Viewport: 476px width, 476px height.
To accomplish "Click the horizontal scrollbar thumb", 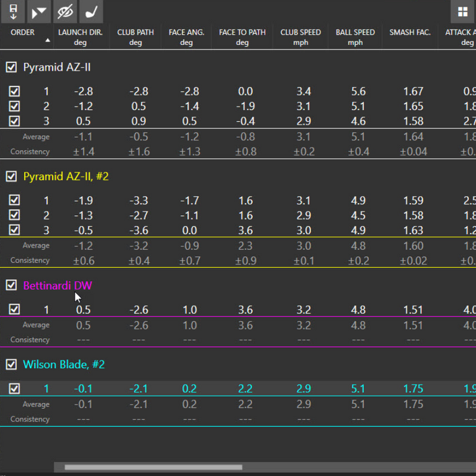I will [152, 468].
